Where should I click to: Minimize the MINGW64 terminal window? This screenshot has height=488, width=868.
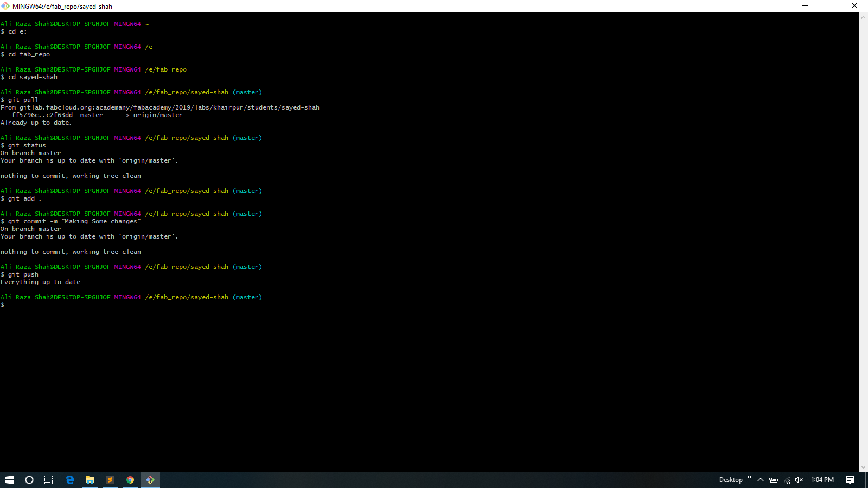[805, 6]
